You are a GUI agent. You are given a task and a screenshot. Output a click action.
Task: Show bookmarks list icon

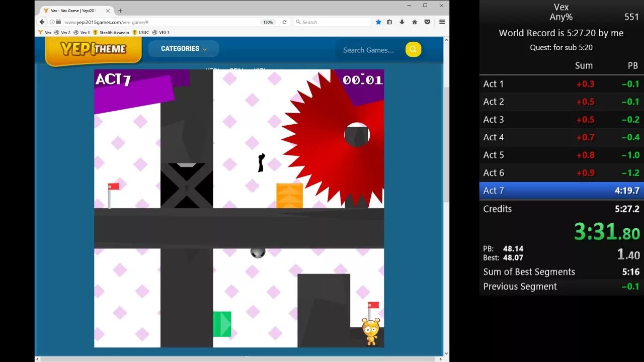(x=389, y=22)
